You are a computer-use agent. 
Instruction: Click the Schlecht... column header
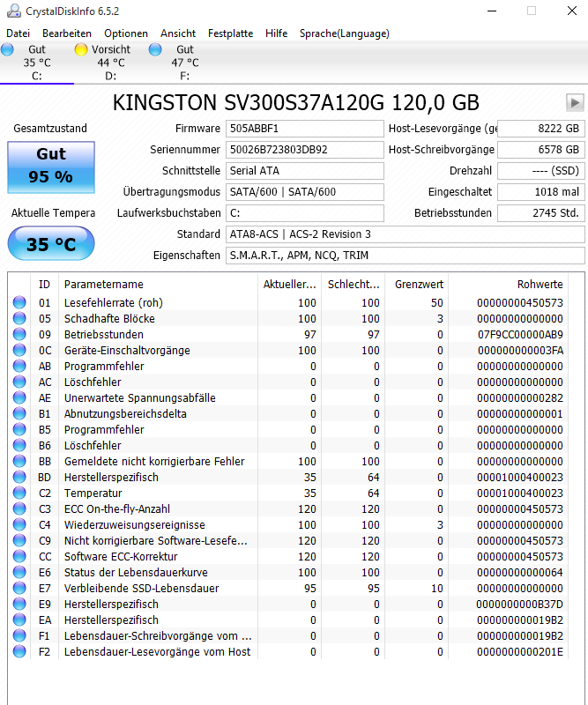pos(354,284)
